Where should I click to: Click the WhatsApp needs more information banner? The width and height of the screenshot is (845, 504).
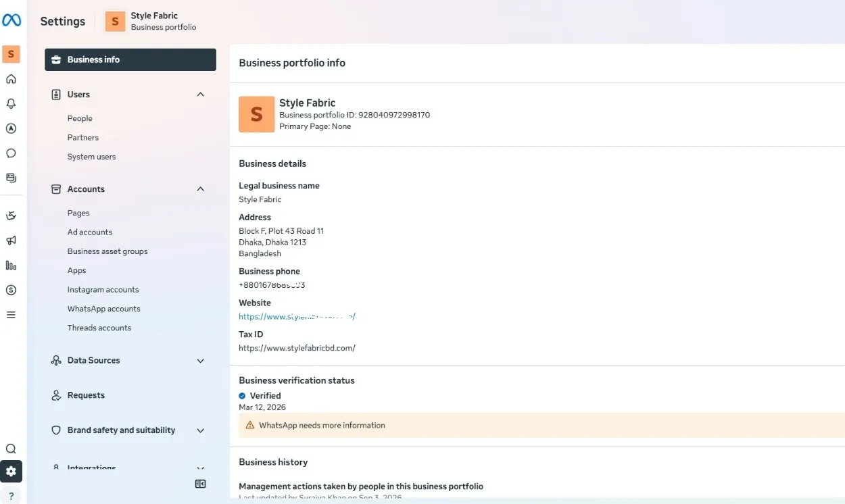[x=541, y=426]
